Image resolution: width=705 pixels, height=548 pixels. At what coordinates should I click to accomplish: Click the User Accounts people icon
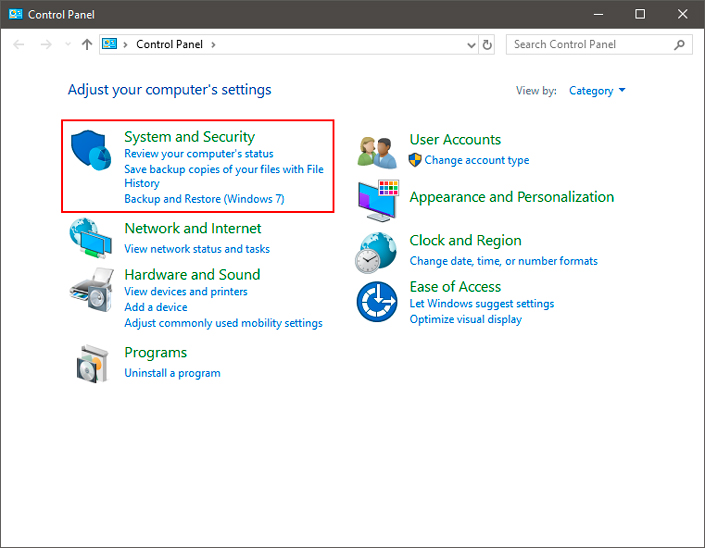coord(377,152)
